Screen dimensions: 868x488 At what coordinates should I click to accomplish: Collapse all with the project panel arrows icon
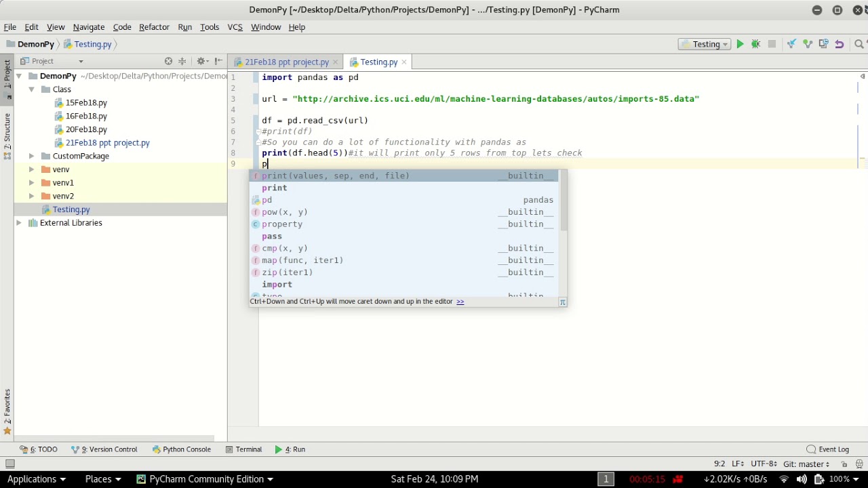[x=182, y=61]
